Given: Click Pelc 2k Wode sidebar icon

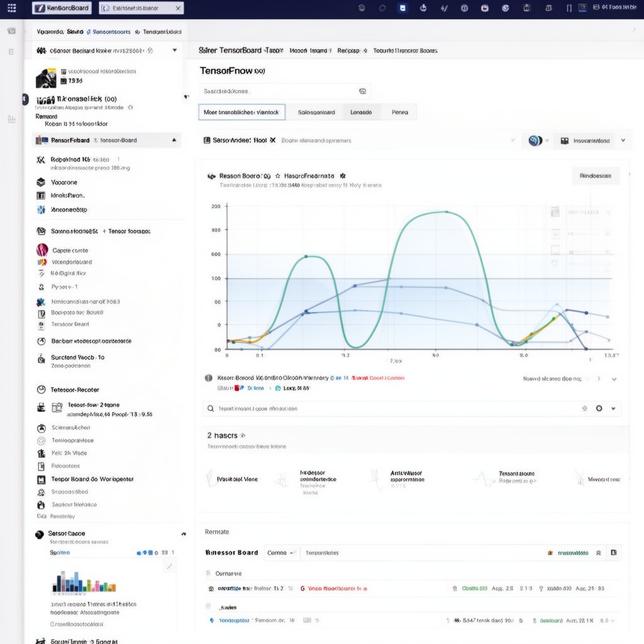Looking at the screenshot, I should 41,453.
